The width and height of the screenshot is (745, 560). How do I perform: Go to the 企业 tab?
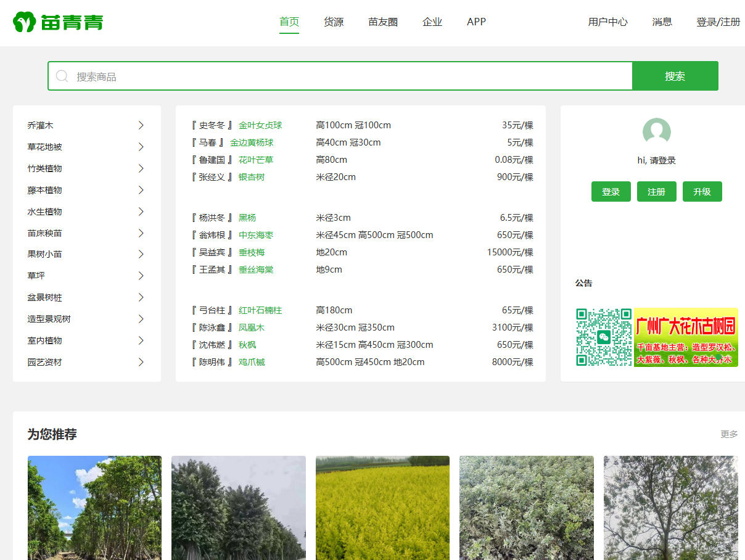432,22
